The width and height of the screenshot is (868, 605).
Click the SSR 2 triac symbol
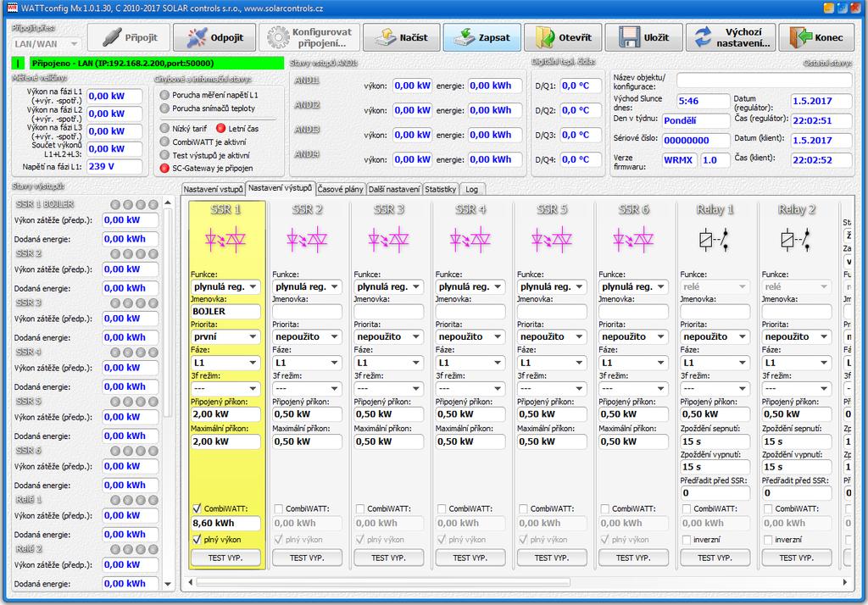click(307, 240)
